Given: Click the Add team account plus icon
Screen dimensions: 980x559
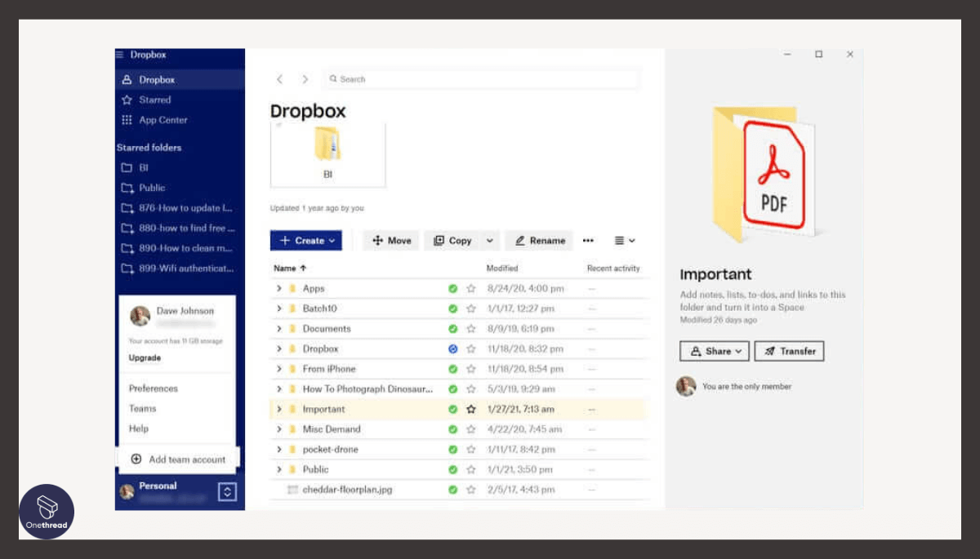Looking at the screenshot, I should (136, 459).
